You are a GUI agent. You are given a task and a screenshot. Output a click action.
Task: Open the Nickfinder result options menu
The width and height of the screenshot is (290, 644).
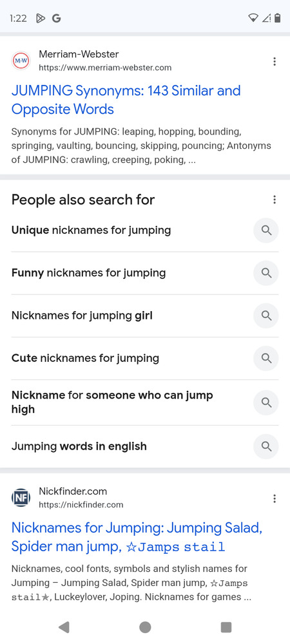(275, 498)
